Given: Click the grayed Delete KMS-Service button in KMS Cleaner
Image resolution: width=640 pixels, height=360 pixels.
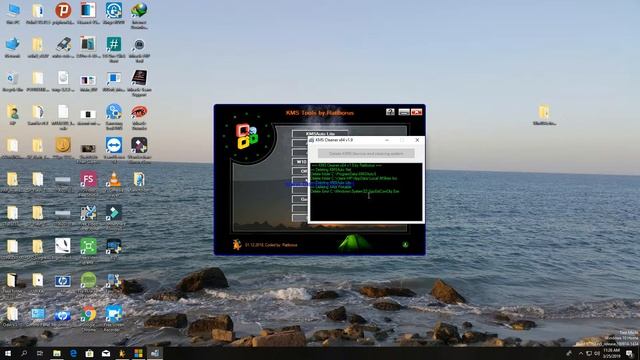Looking at the screenshot, I should tap(366, 153).
